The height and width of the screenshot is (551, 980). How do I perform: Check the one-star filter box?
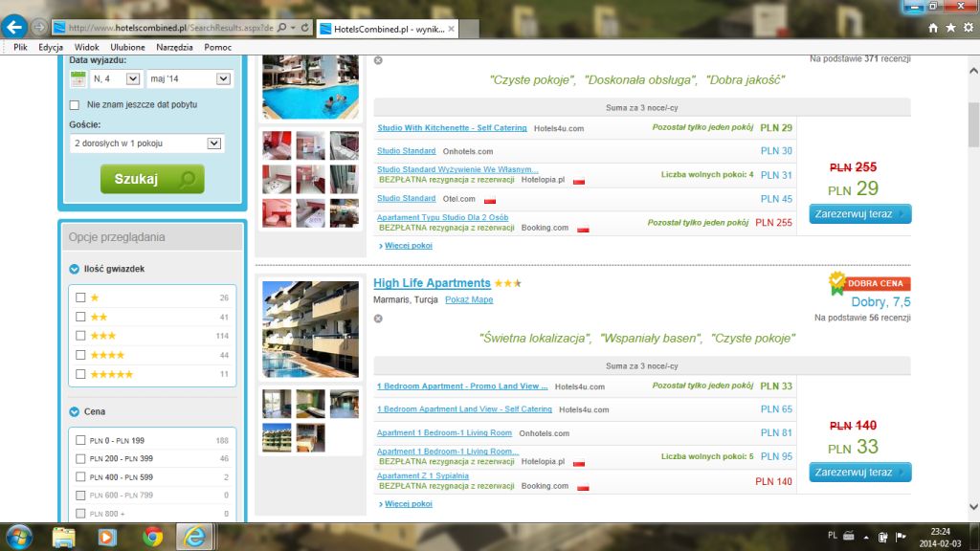[80, 298]
